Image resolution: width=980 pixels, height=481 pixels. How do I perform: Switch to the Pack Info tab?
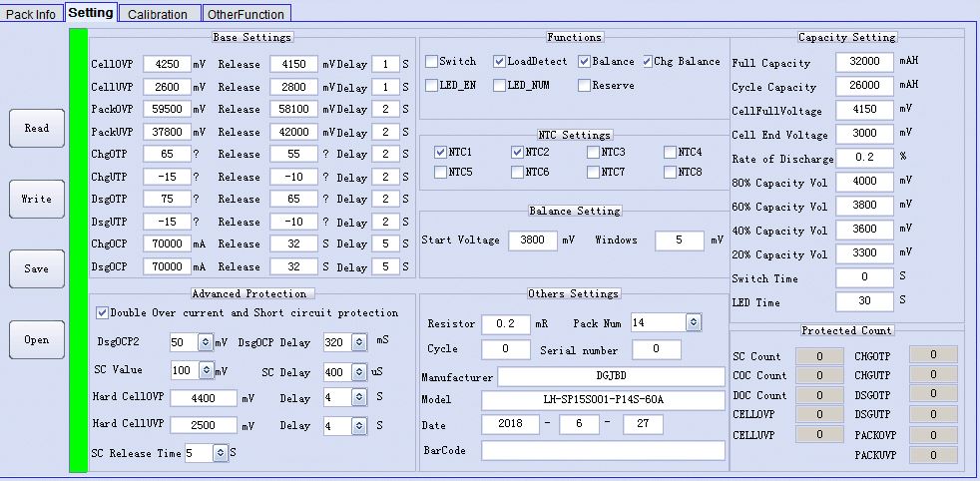[x=32, y=14]
